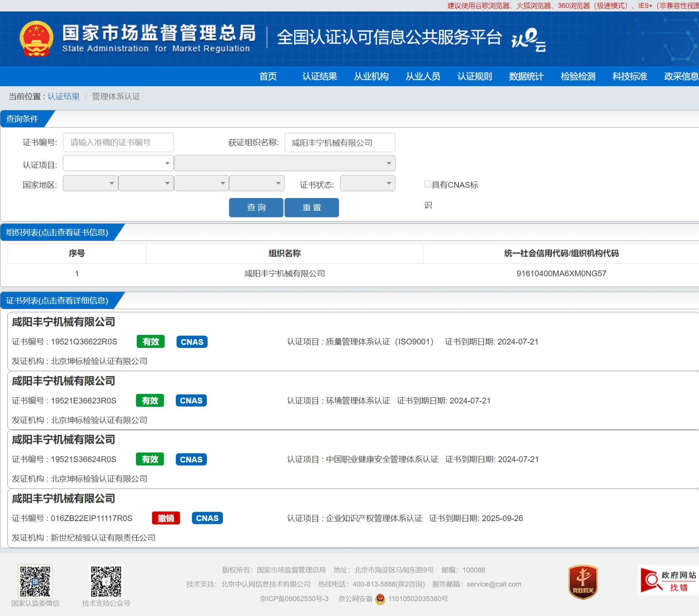Click the 认e云 logo icon
This screenshot has height=616, width=699.
click(x=528, y=40)
